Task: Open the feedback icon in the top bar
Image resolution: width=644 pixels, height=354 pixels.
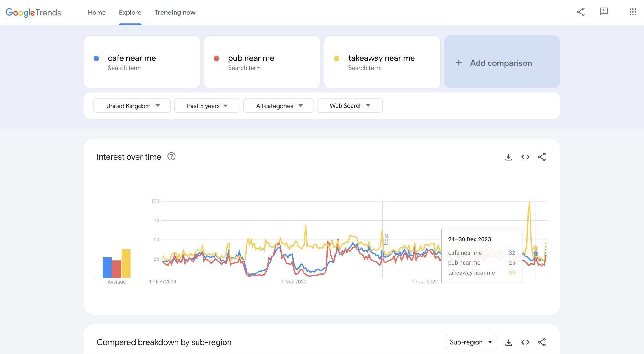Action: (604, 12)
